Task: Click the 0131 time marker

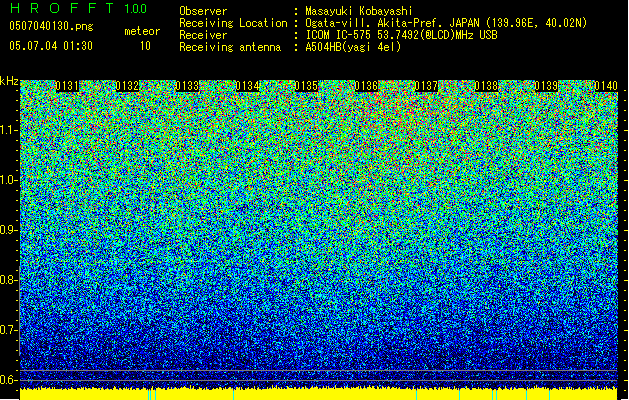Action: coord(67,86)
